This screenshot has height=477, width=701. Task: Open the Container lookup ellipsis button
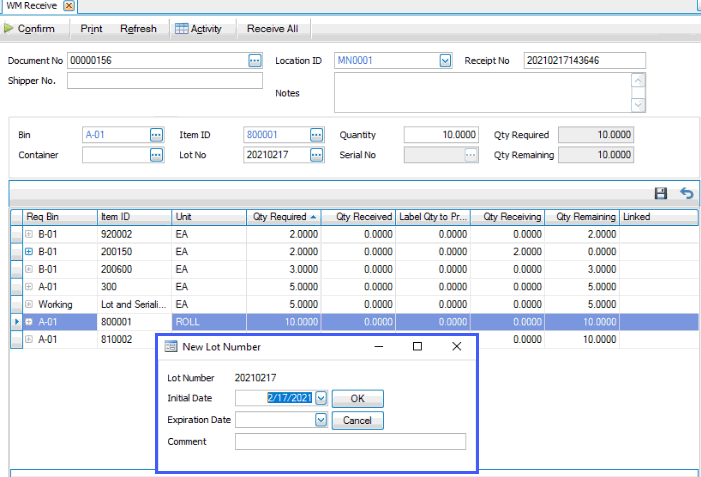click(156, 155)
